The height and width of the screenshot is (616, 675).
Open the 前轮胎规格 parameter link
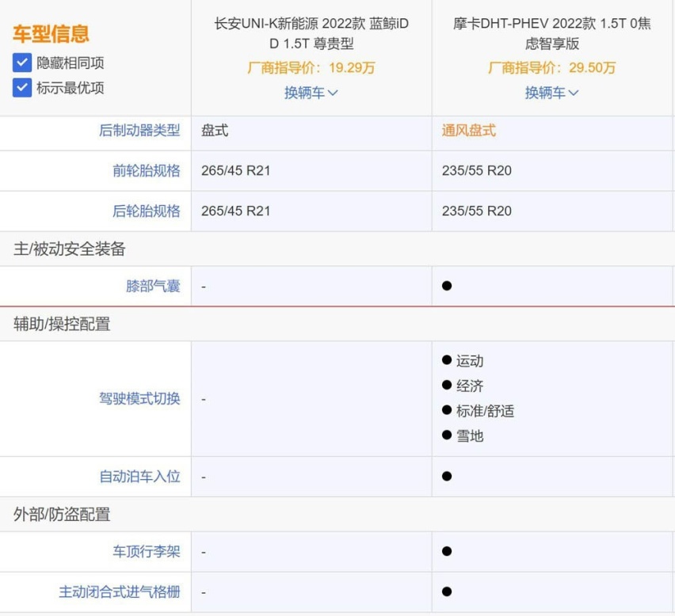pos(147,170)
